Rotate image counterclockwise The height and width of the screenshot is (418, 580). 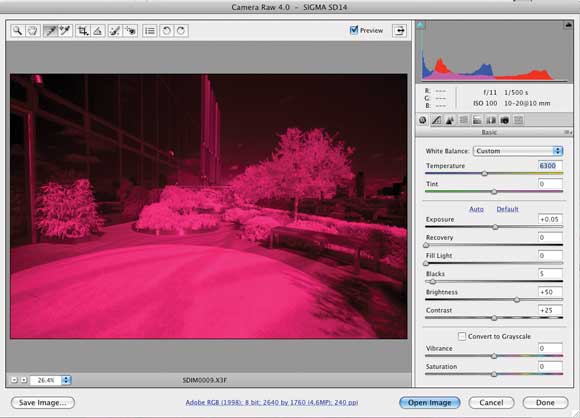pos(166,31)
